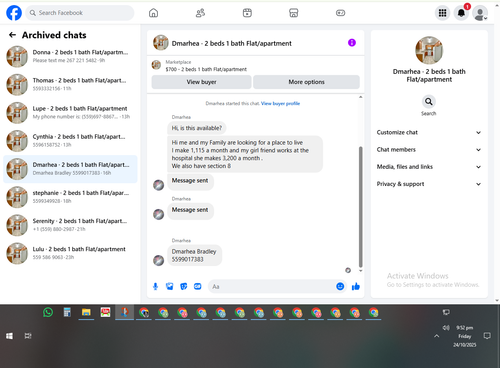Expand Media, files and links section
The width and height of the screenshot is (500, 368).
coord(429,167)
